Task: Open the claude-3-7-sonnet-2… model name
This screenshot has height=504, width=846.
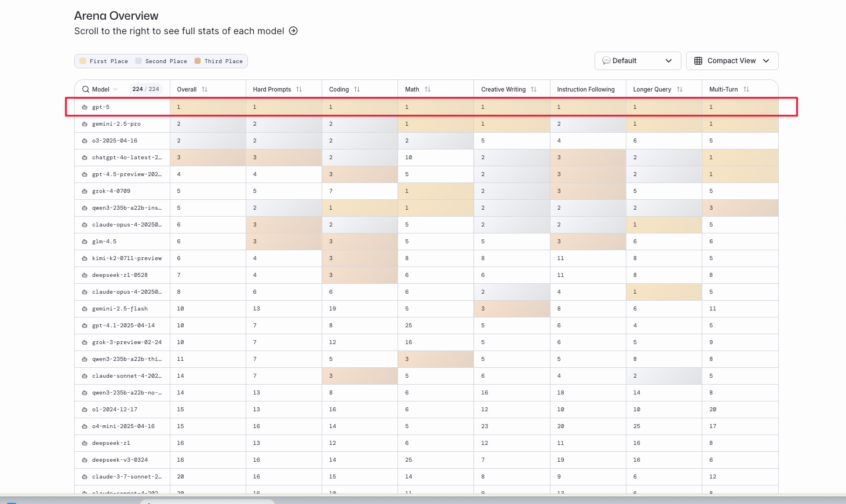Action: pos(127,477)
